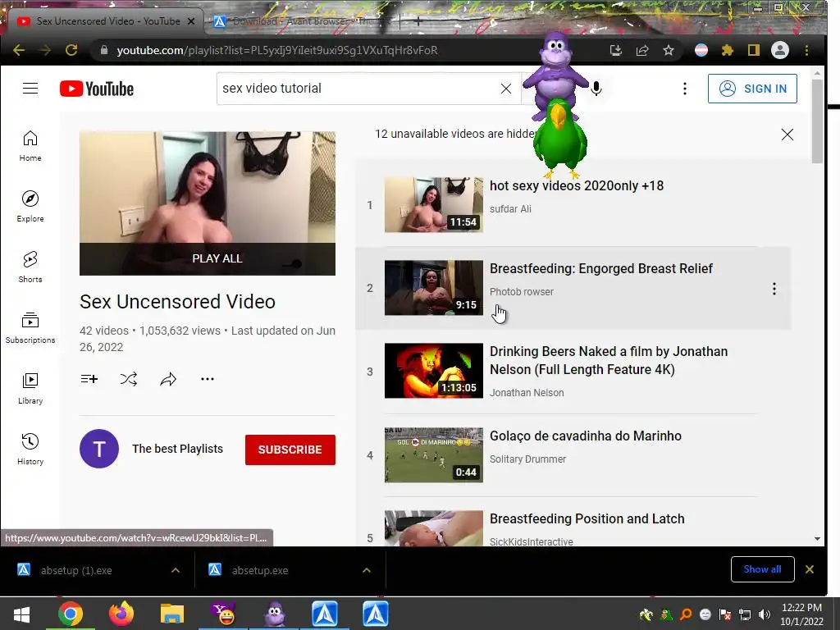Screen dimensions: 840x630
Task: Toggle the browser side panel
Action: pos(754,50)
